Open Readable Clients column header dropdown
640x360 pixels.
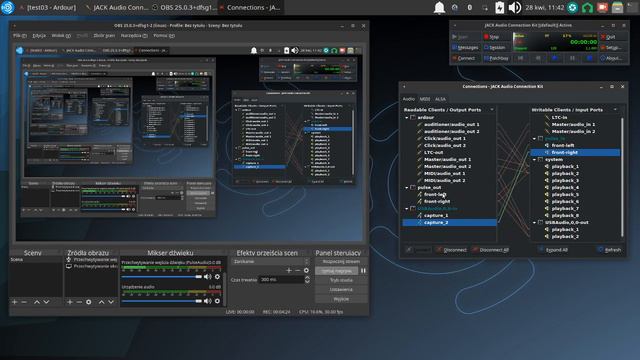pyautogui.click(x=492, y=110)
